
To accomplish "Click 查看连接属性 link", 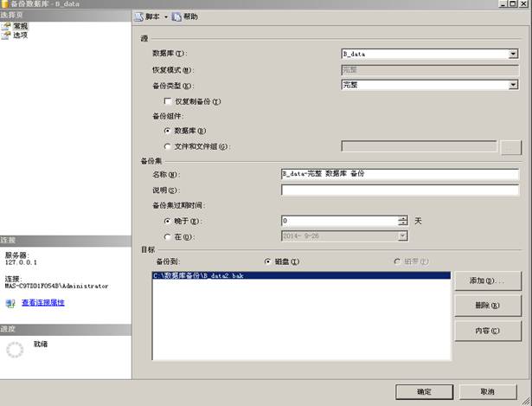I will (x=43, y=302).
